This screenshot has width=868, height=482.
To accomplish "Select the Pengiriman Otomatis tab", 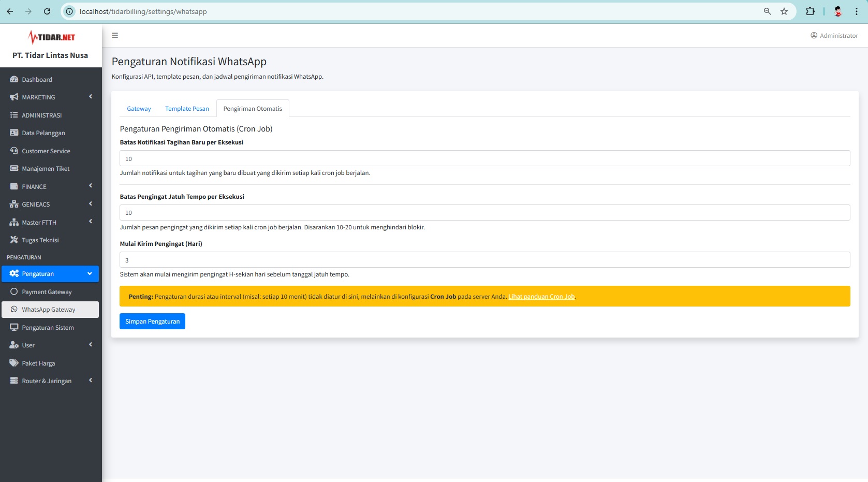I will pos(253,109).
